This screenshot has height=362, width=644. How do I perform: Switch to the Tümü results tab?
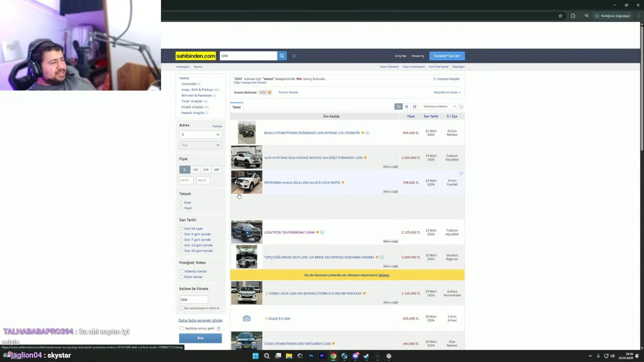point(236,107)
